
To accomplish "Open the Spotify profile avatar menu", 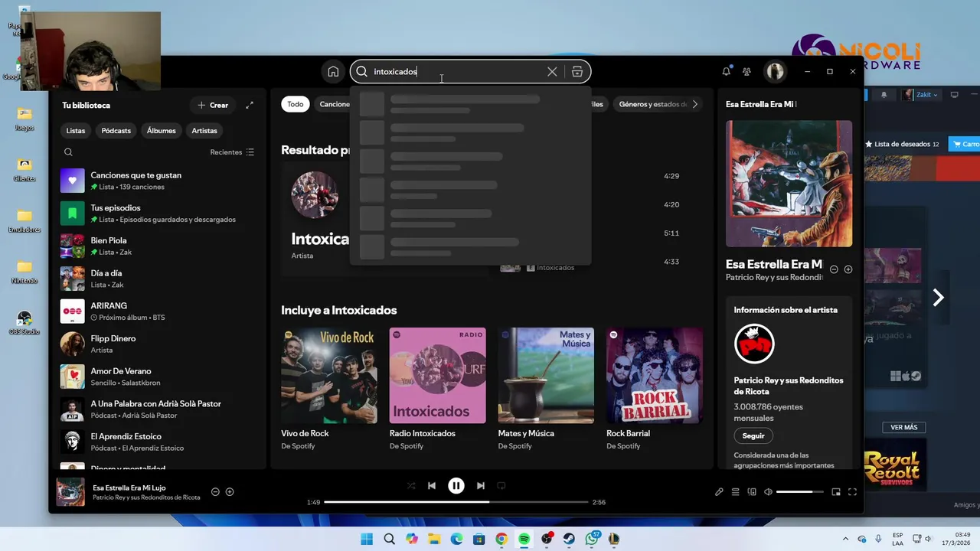I will (x=775, y=72).
